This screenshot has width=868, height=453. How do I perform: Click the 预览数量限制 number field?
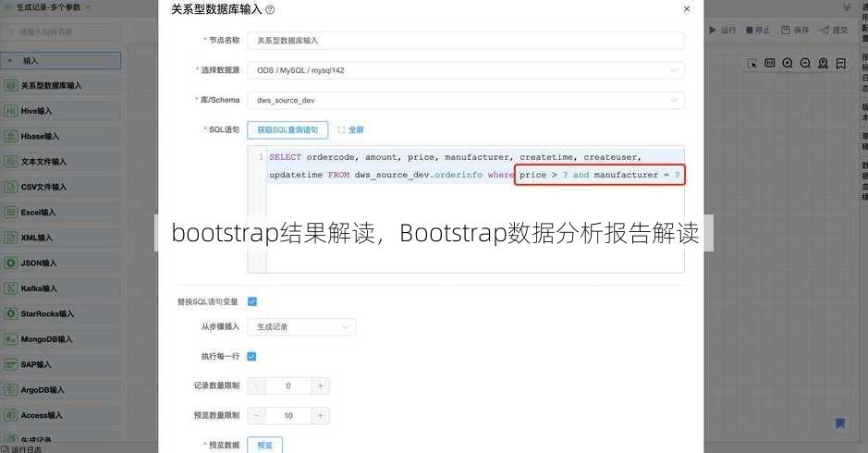click(287, 415)
